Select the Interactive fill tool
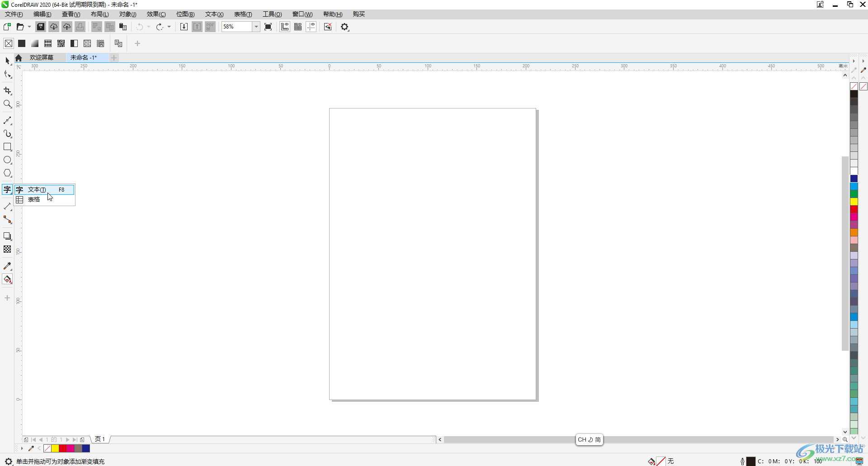This screenshot has height=466, width=868. (x=7, y=279)
